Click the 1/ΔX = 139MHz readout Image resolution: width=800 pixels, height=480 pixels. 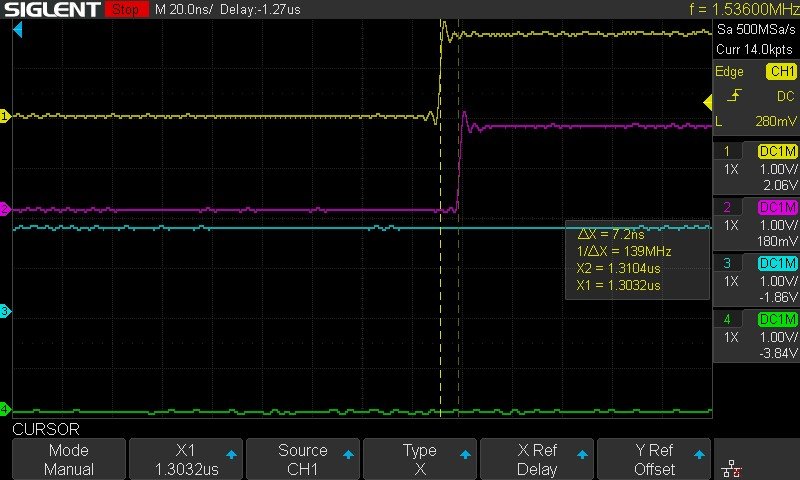click(624, 251)
